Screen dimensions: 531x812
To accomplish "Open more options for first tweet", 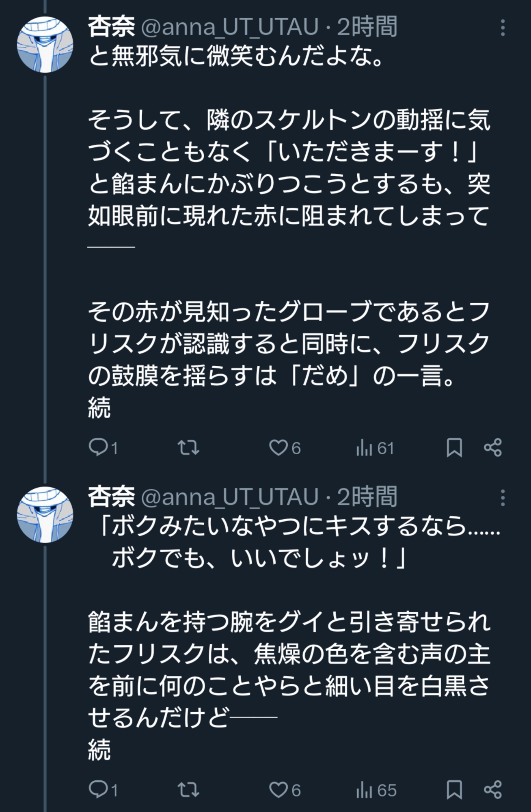I will [503, 28].
